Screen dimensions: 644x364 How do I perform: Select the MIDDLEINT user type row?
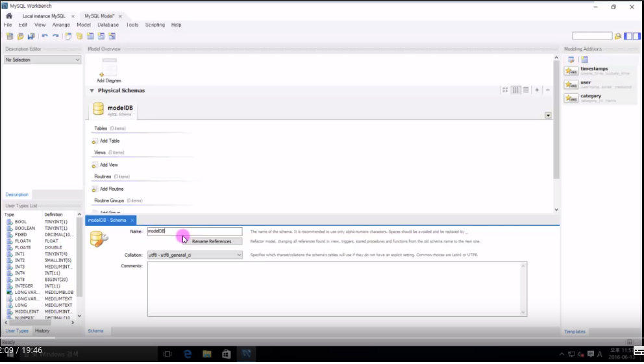(40, 312)
